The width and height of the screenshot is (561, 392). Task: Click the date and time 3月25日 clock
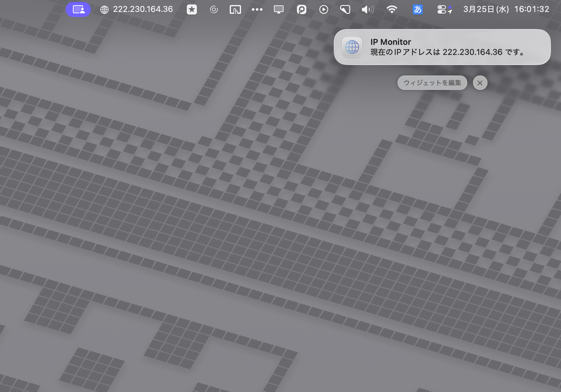pos(506,9)
